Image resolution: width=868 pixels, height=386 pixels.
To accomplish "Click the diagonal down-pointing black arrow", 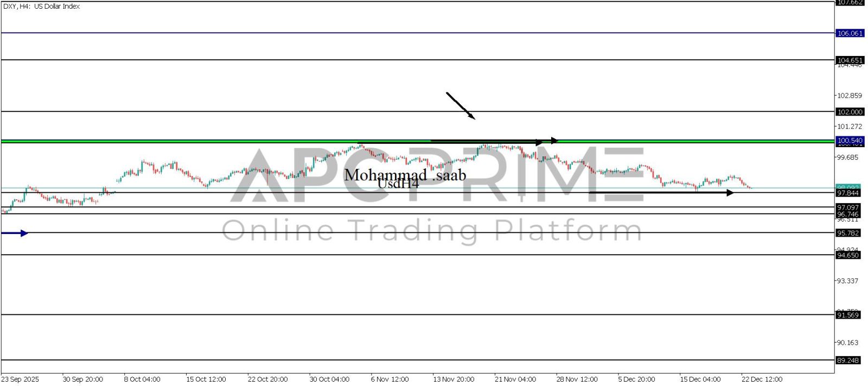I will [461, 105].
